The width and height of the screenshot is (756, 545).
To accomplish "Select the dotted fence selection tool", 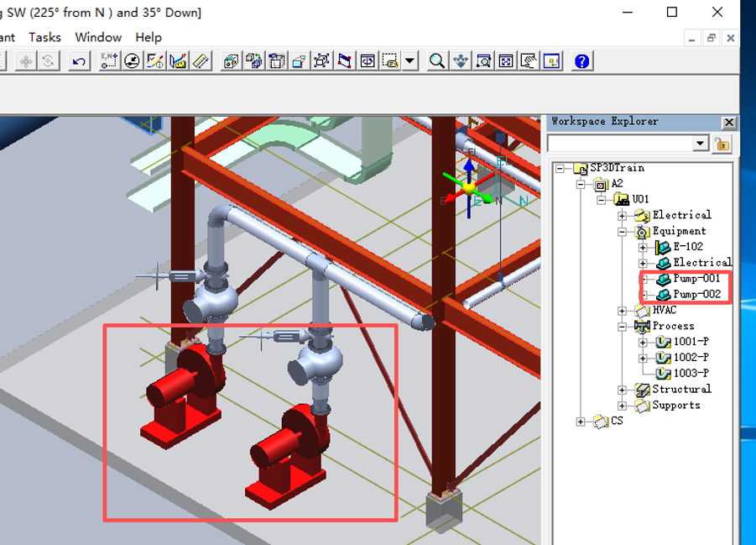I will pos(390,61).
